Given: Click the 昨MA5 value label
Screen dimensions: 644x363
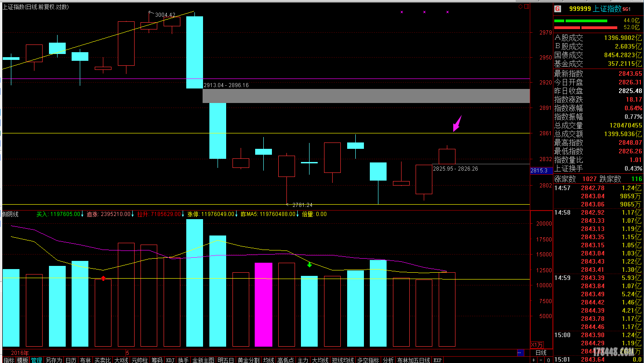Looking at the screenshot, I should pyautogui.click(x=269, y=214).
